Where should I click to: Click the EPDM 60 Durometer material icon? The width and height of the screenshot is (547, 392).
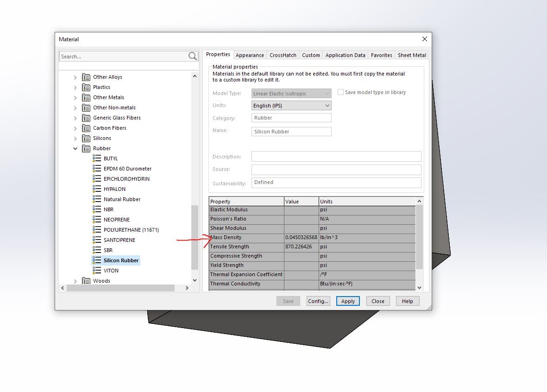97,169
